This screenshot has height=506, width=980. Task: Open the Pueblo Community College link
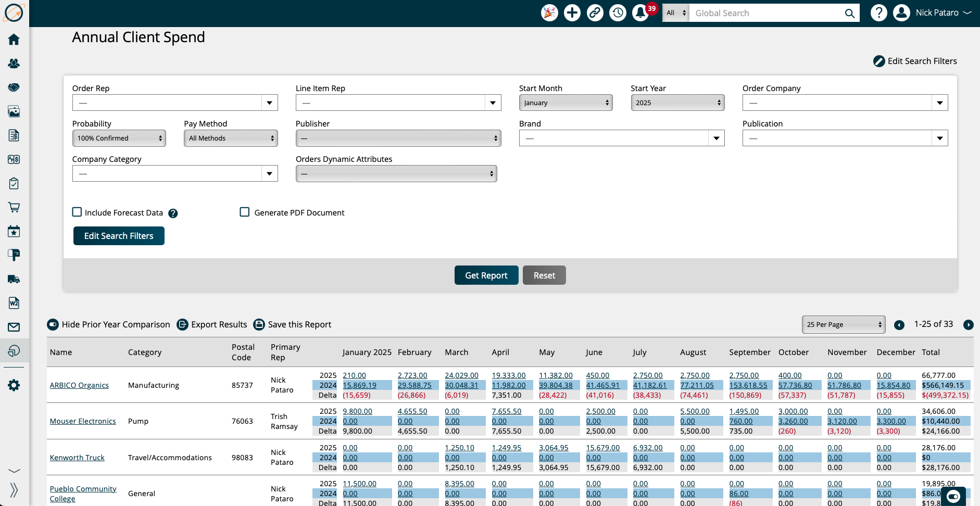click(x=83, y=494)
